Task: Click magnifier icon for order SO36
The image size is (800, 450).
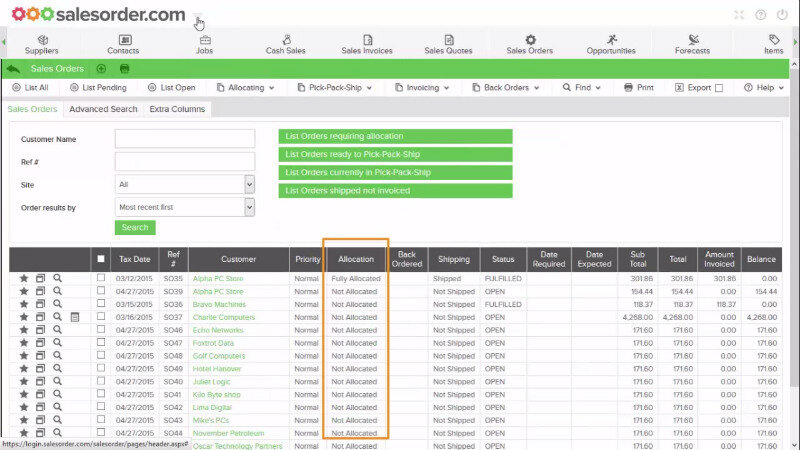Action: click(x=58, y=304)
